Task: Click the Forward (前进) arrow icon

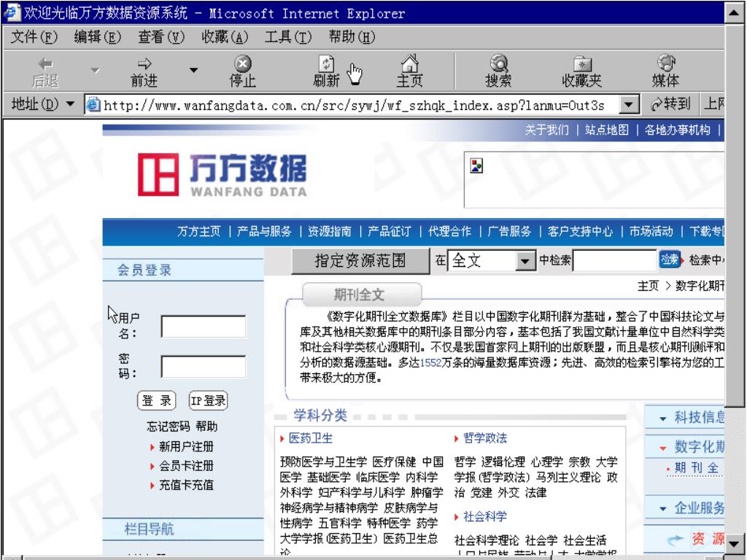Action: point(144,64)
